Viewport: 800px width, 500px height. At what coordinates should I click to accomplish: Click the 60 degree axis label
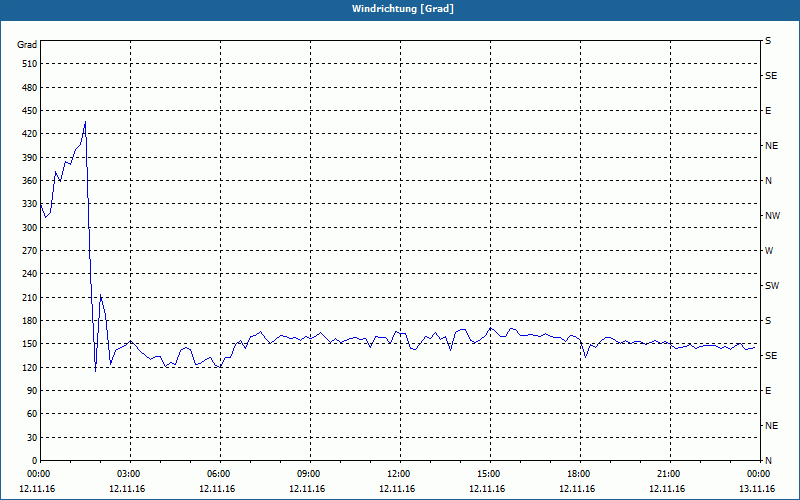point(32,414)
